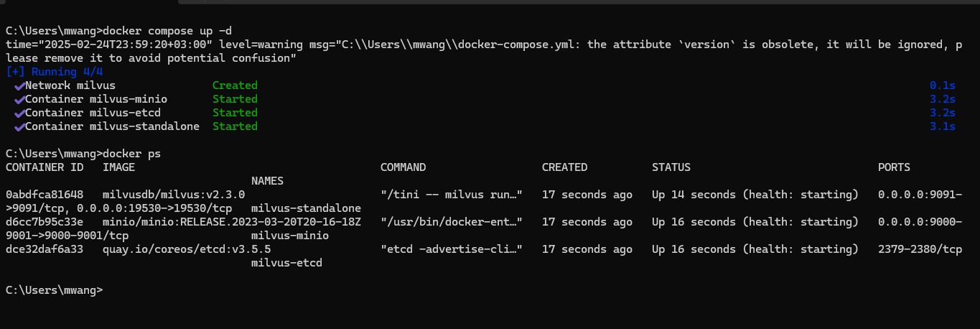Click the PORTS column header
Viewport: 980px width, 329px height.
pos(894,167)
